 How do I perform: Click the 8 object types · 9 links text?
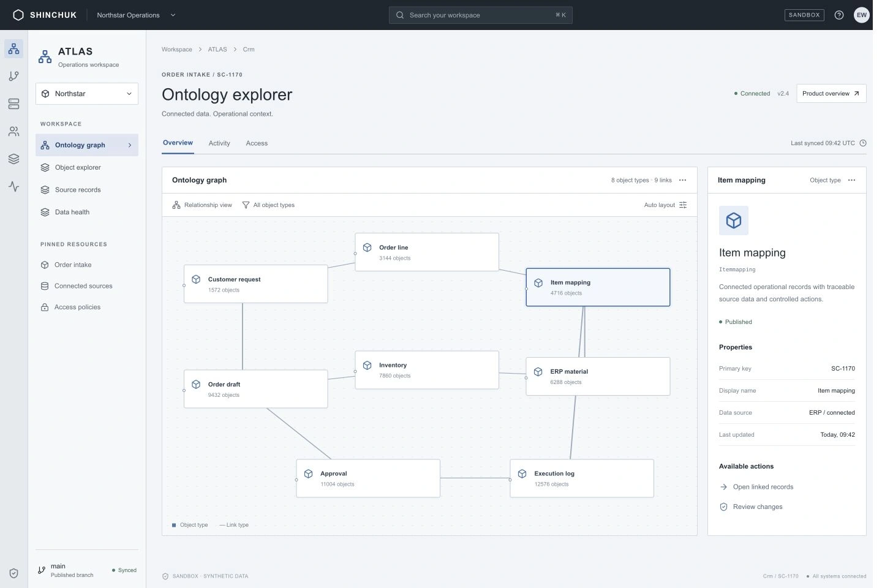click(641, 180)
